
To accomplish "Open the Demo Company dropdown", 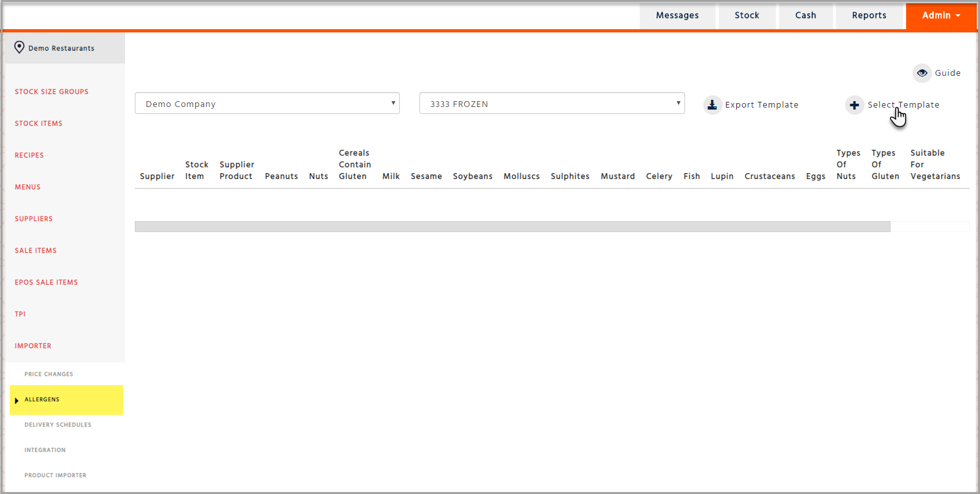I will pos(267,104).
